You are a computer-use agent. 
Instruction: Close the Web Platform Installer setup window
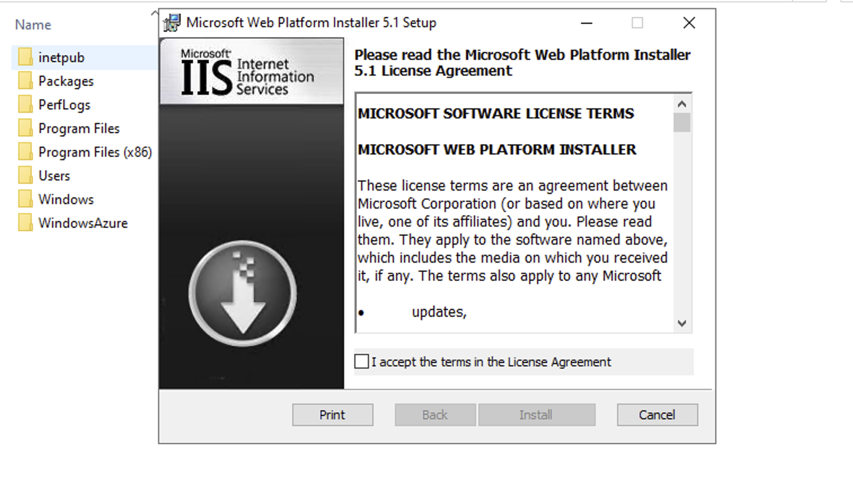689,23
